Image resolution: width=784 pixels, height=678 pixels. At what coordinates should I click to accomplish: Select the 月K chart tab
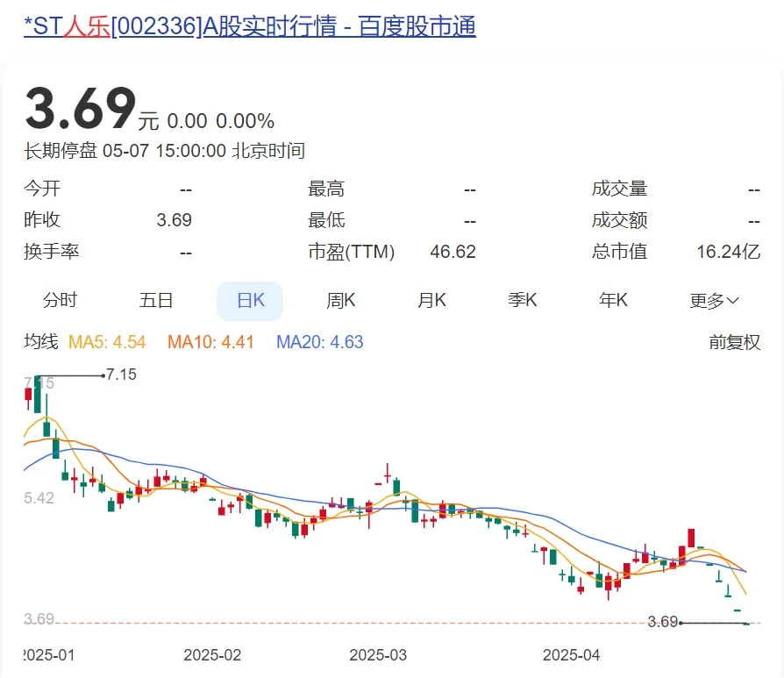tap(431, 301)
